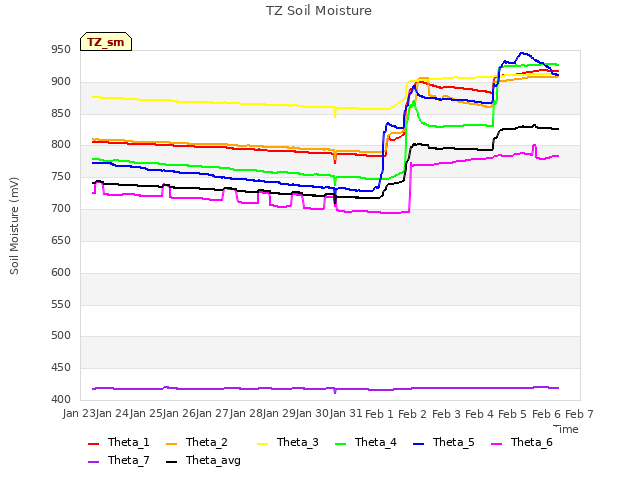Viewport: 640px width, 480px height.
Task: Click the 850 y-axis tick label
Action: click(x=61, y=113)
